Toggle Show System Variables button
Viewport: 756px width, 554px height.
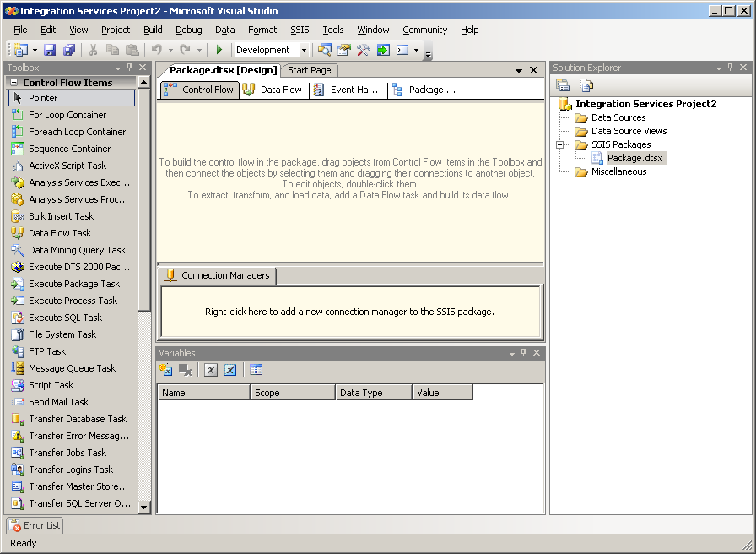pos(211,370)
